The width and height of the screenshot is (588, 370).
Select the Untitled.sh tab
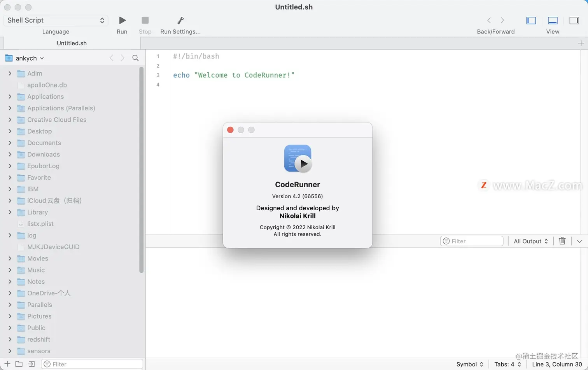pos(72,43)
